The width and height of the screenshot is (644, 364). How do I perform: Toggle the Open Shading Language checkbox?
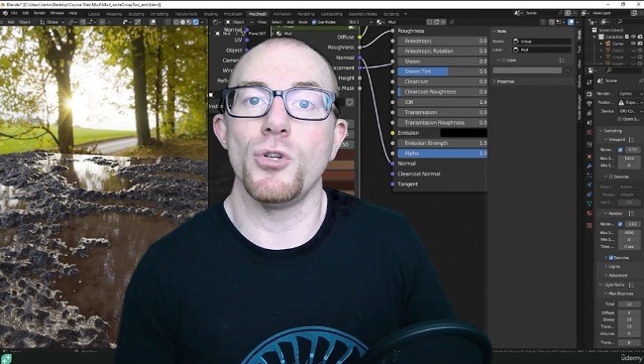coord(620,119)
